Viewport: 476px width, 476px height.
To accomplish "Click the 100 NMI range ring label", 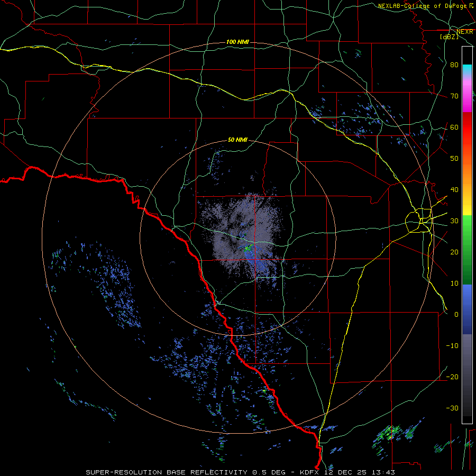I will (x=237, y=42).
